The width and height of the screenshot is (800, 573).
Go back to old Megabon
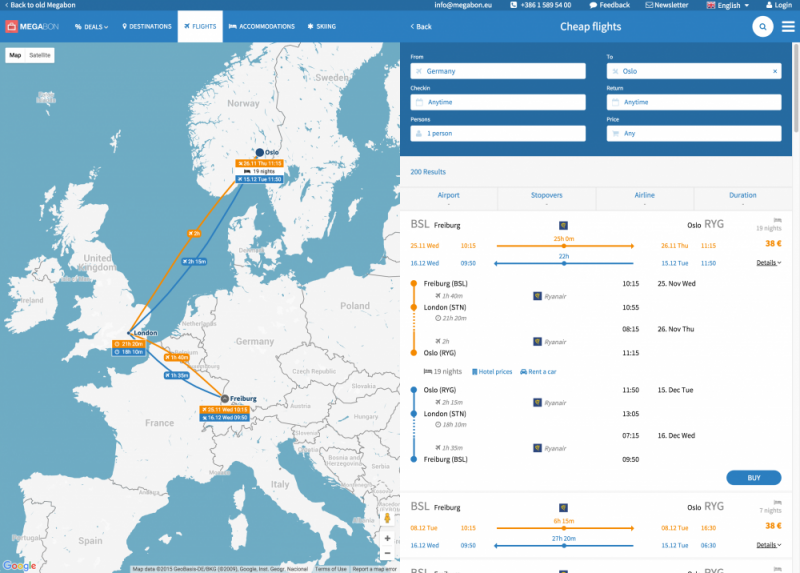40,5
